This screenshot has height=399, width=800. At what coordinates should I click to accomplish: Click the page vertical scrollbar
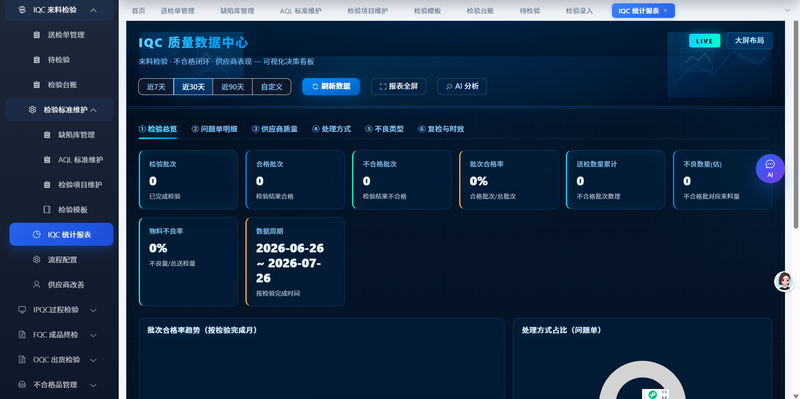pos(797,125)
